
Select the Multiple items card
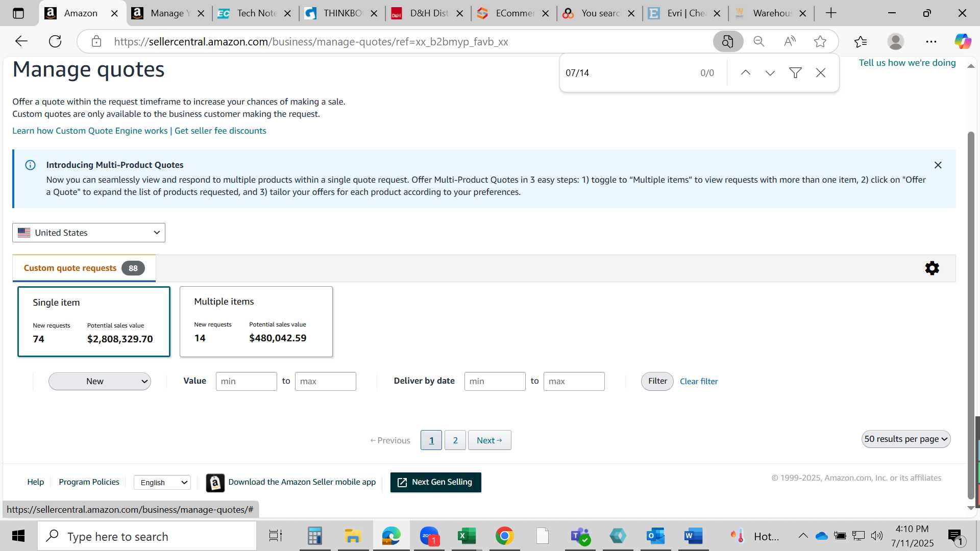tap(256, 321)
